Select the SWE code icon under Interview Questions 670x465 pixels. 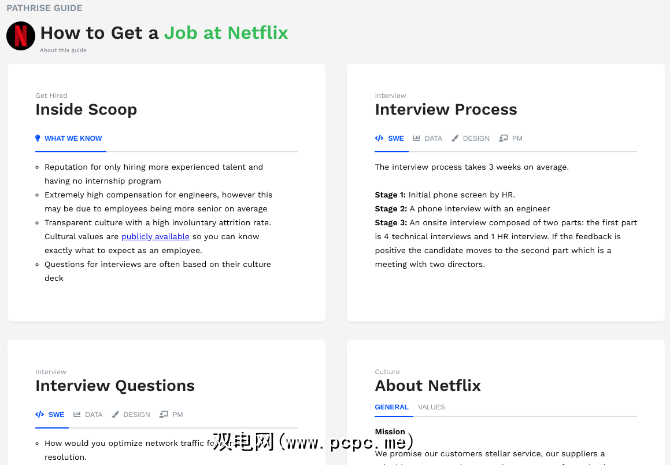[39, 414]
